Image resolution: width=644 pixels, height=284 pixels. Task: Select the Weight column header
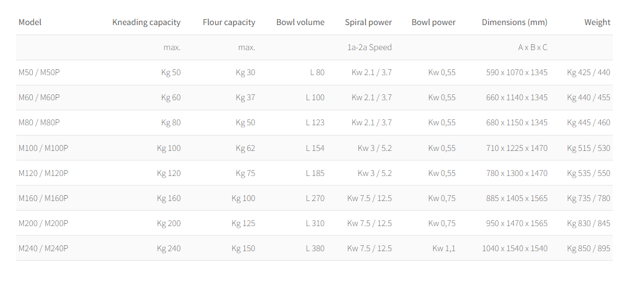coord(597,23)
